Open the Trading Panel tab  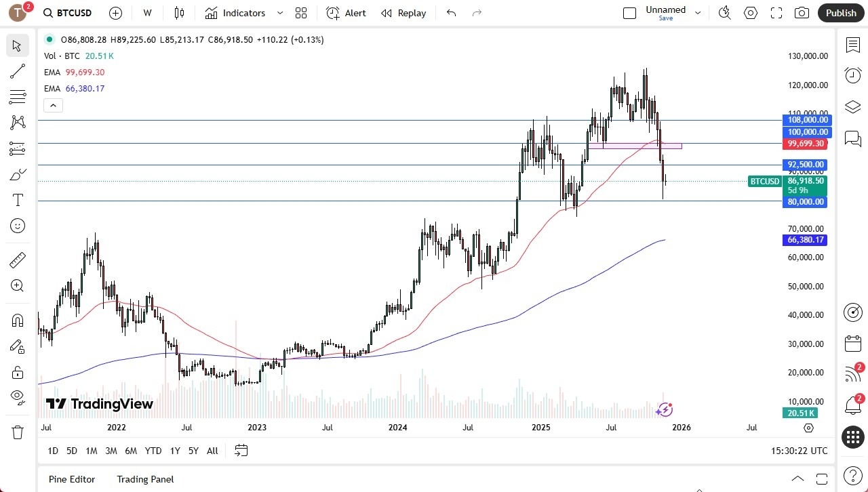[144, 479]
